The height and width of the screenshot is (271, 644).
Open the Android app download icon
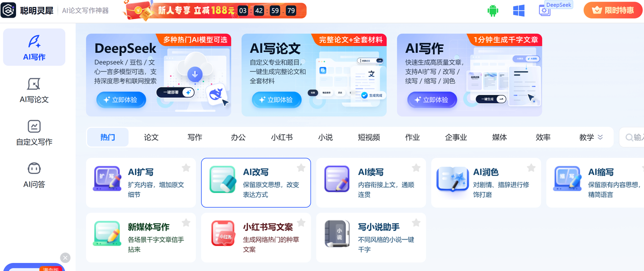tap(493, 11)
